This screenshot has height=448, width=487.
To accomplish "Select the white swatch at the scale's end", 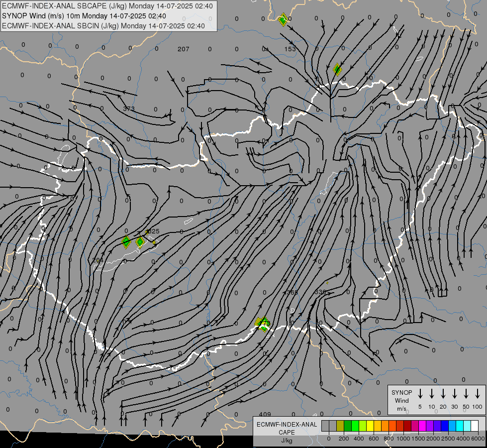I will [475, 426].
